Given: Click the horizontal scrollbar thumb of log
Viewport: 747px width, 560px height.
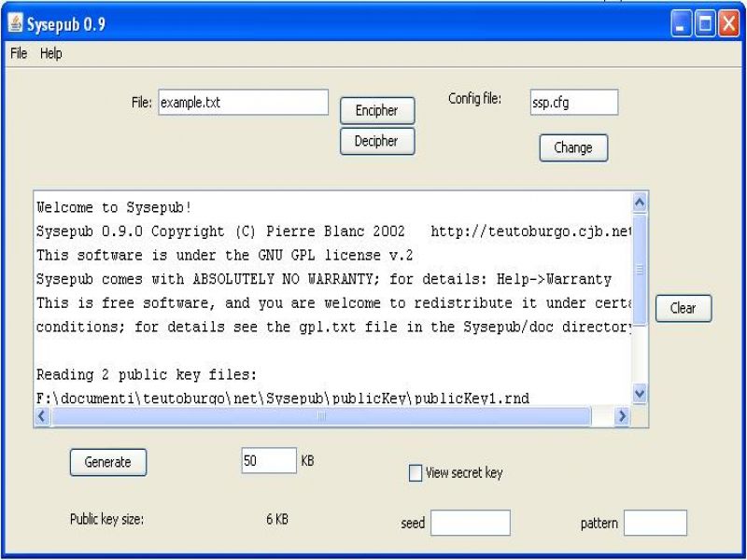Looking at the screenshot, I should point(321,416).
